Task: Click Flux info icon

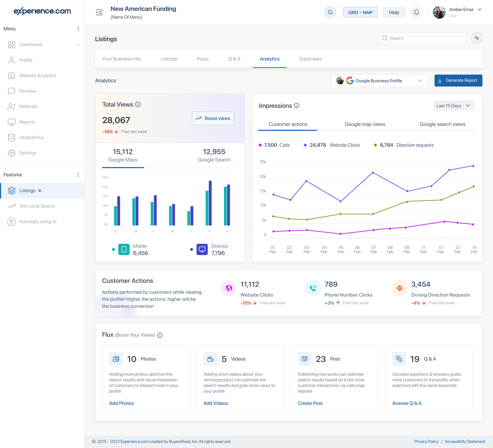Action: 160,335
